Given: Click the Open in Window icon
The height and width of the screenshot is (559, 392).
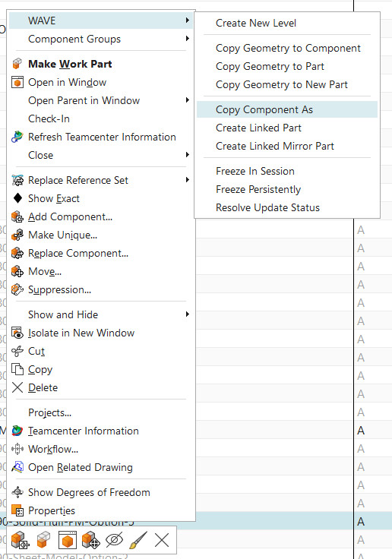Looking at the screenshot, I should pos(17,82).
